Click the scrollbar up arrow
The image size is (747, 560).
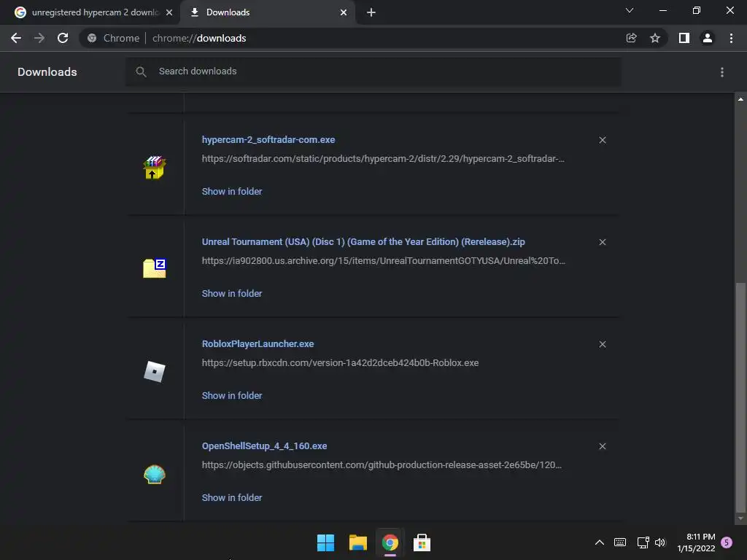click(x=740, y=99)
